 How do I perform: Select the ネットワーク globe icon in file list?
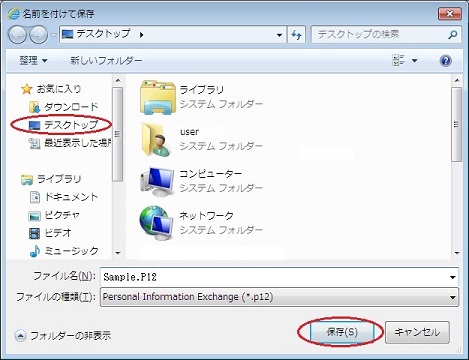click(157, 223)
